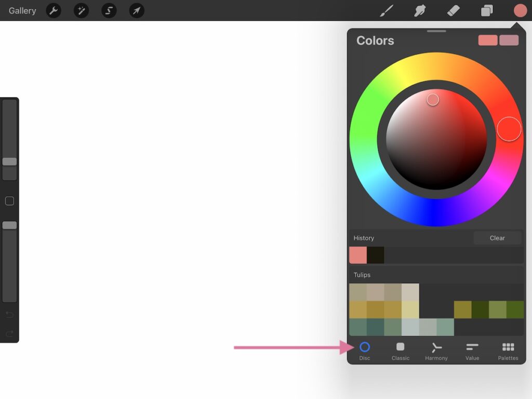Viewport: 532px width, 399px height.
Task: Pick the seafoam swatch ending Tulips bottom row
Action: [x=445, y=327]
